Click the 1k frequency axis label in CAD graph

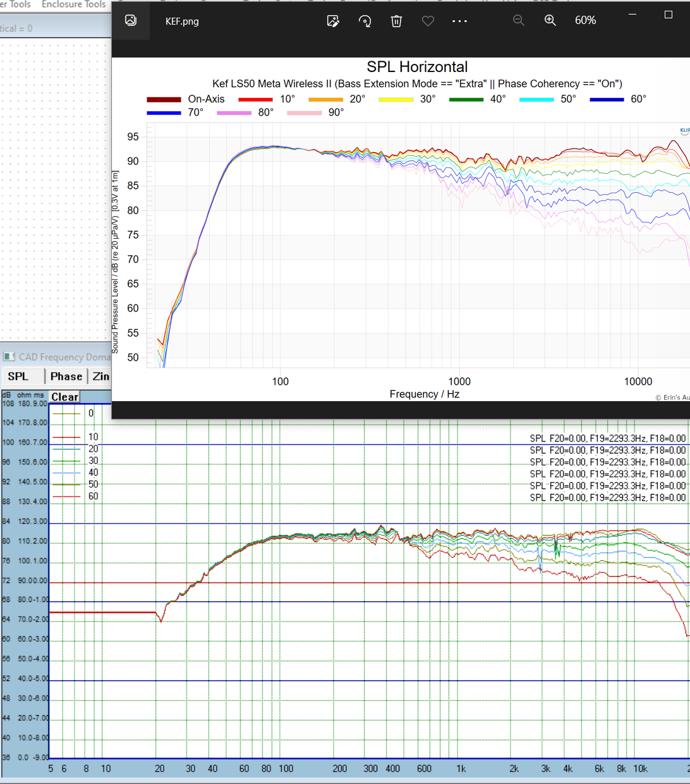(x=461, y=769)
